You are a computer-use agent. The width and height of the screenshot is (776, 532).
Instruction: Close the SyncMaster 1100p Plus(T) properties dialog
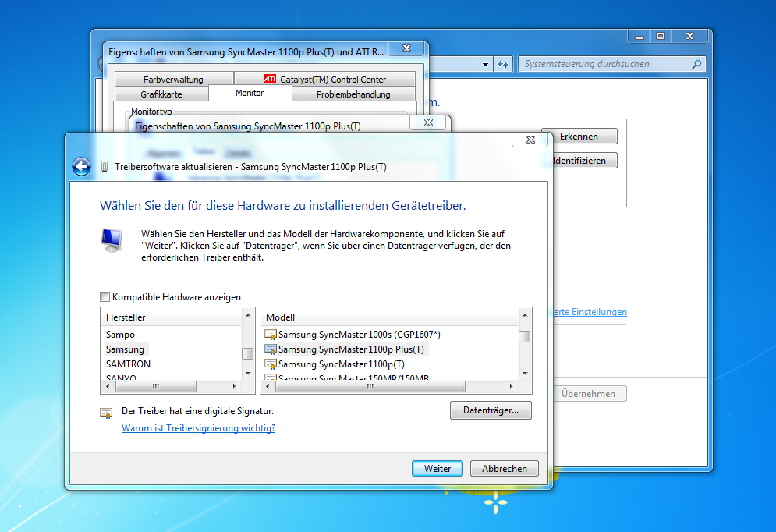click(x=429, y=122)
